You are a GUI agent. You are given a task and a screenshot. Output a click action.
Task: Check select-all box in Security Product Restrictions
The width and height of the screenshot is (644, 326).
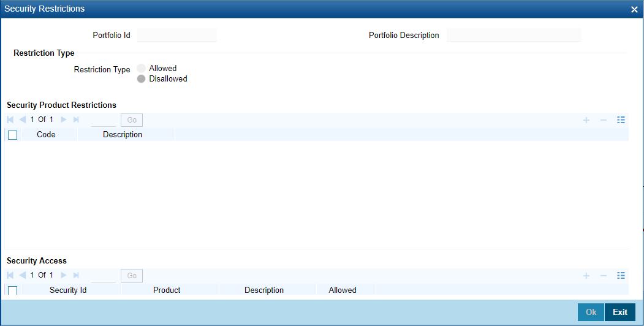tap(13, 135)
